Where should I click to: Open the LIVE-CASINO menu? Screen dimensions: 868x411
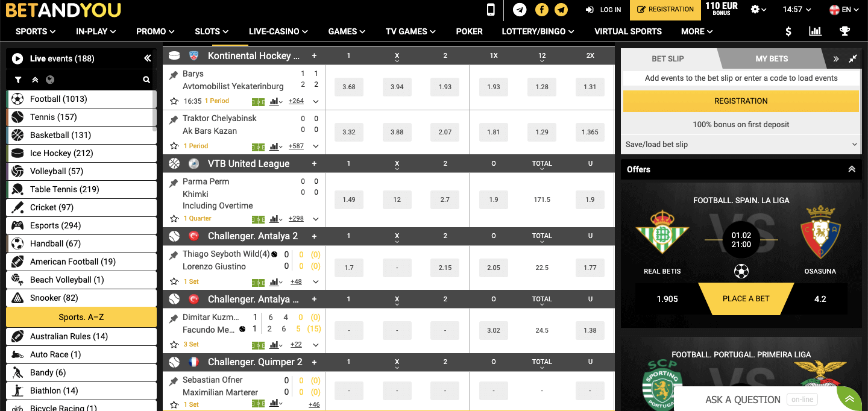coord(278,31)
